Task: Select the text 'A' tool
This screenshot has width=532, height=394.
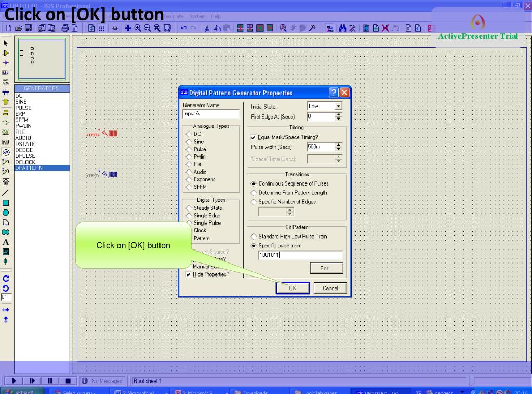Action: click(6, 242)
